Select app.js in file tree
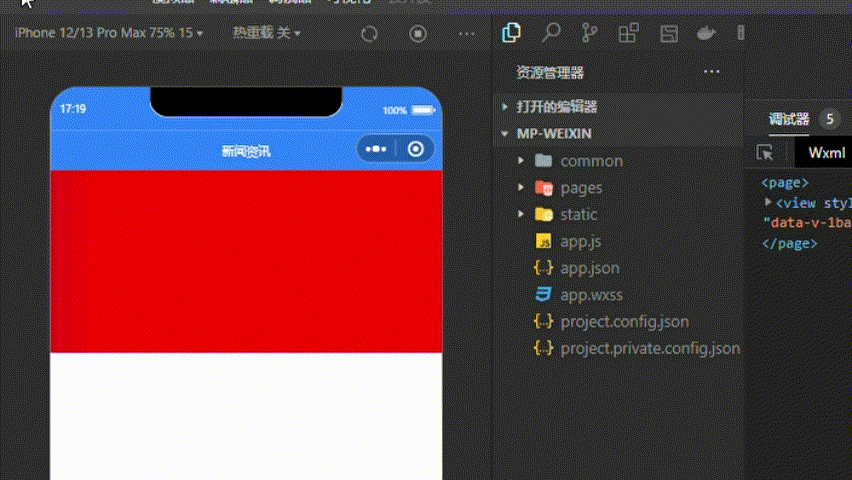The width and height of the screenshot is (852, 480). point(580,241)
